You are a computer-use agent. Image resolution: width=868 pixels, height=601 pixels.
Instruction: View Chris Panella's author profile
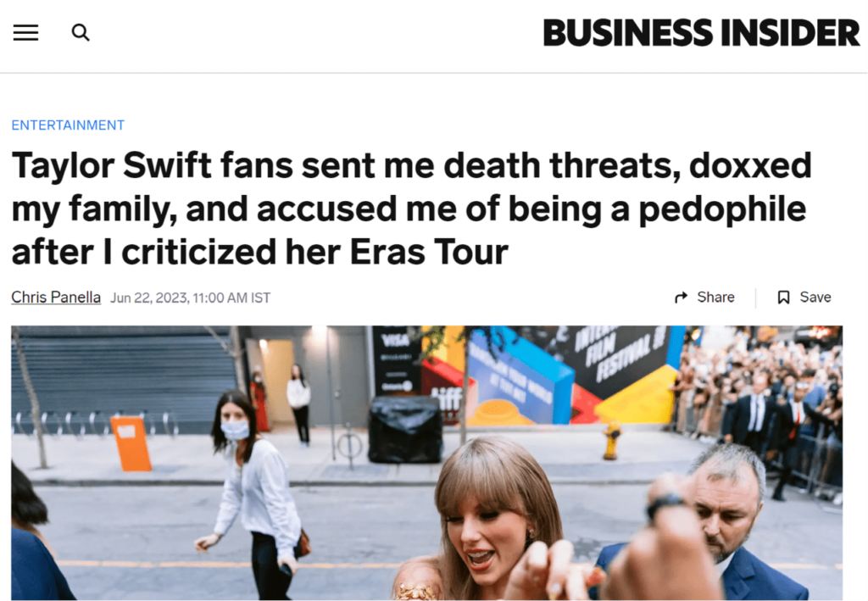click(x=55, y=297)
